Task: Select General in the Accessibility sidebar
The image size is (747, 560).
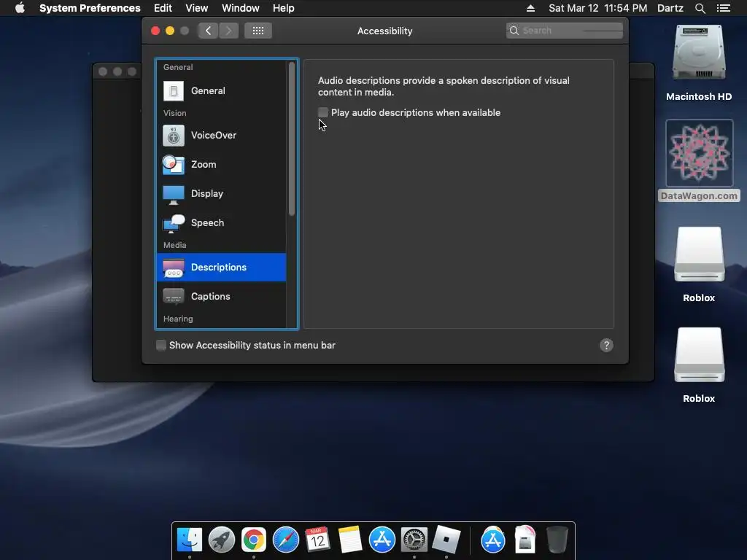Action: tap(222, 90)
